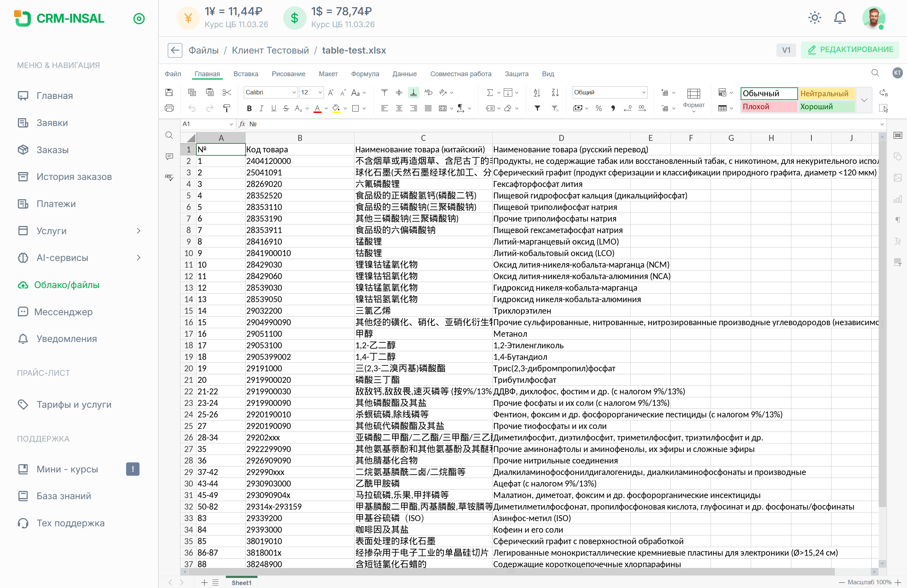Open the spell check sidebar icon
Viewport: 907px width, 588px height.
[x=169, y=177]
